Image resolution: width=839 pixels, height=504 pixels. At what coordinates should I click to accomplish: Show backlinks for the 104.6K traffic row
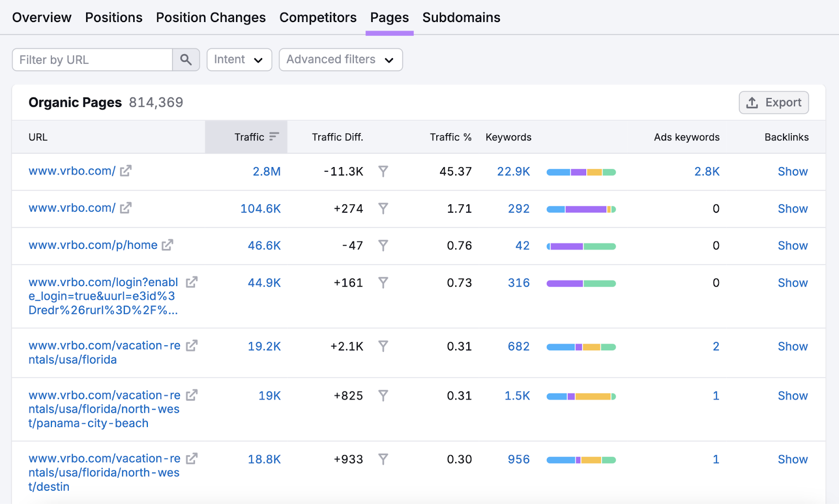pos(793,209)
